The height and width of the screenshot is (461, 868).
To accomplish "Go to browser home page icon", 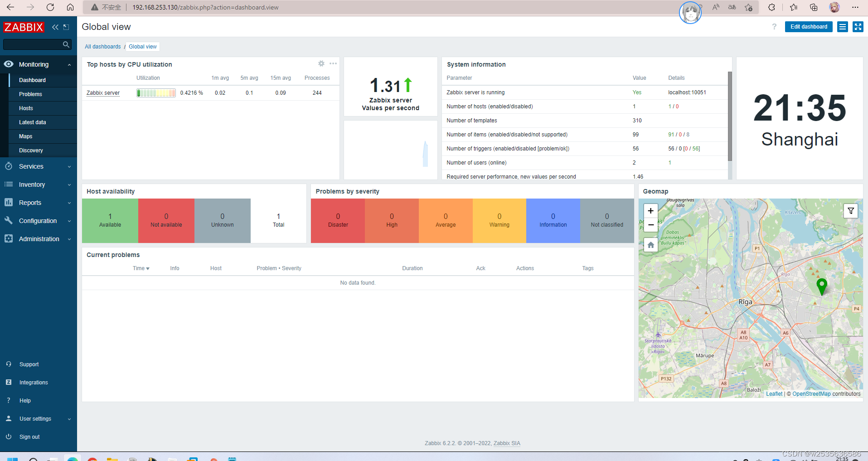I will coord(70,7).
